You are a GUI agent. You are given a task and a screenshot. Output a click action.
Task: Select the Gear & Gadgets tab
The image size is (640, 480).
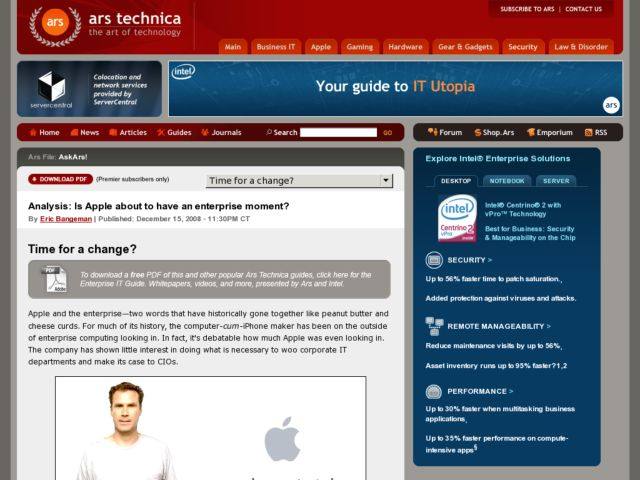tap(465, 47)
